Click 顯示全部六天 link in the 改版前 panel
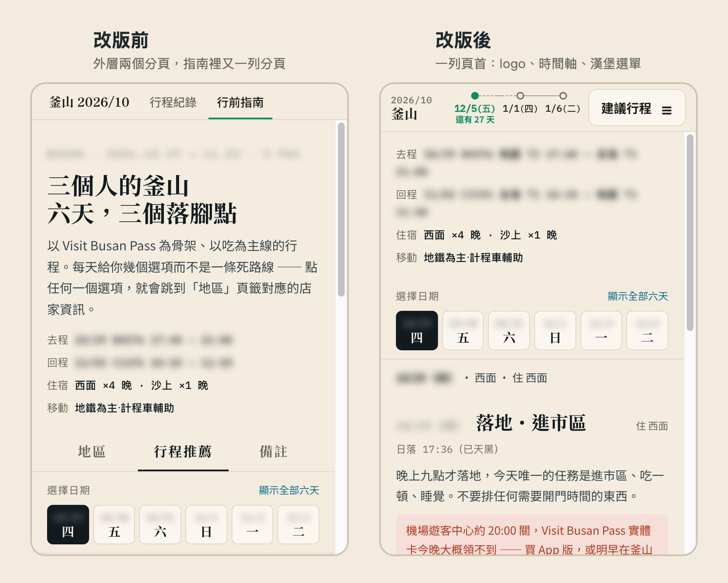The height and width of the screenshot is (583, 728). pyautogui.click(x=289, y=490)
